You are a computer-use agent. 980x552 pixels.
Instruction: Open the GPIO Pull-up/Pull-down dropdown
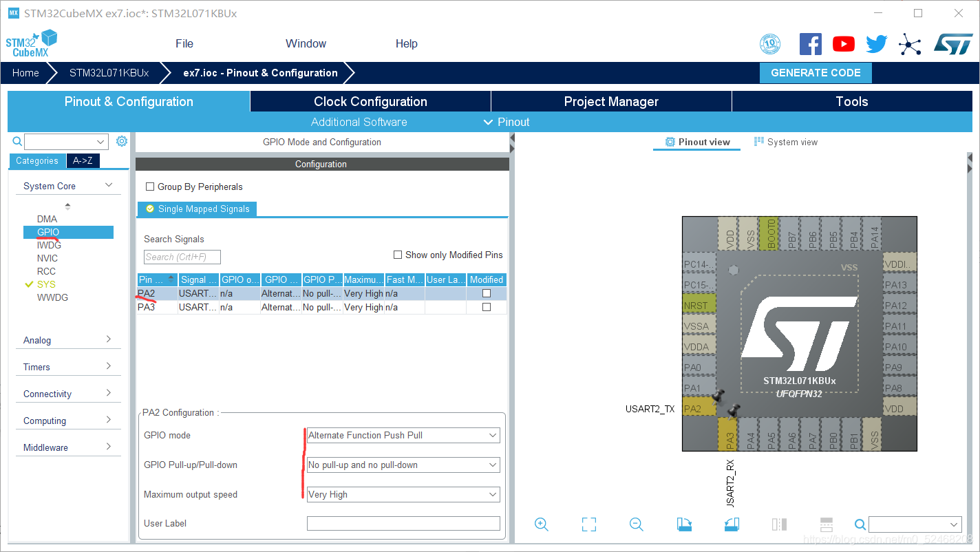click(403, 465)
